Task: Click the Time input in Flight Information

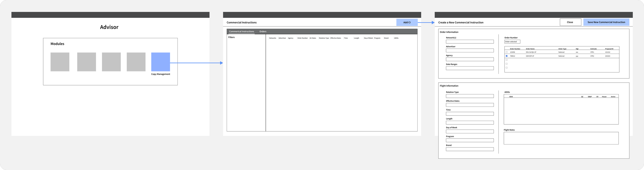Action: tap(470, 114)
